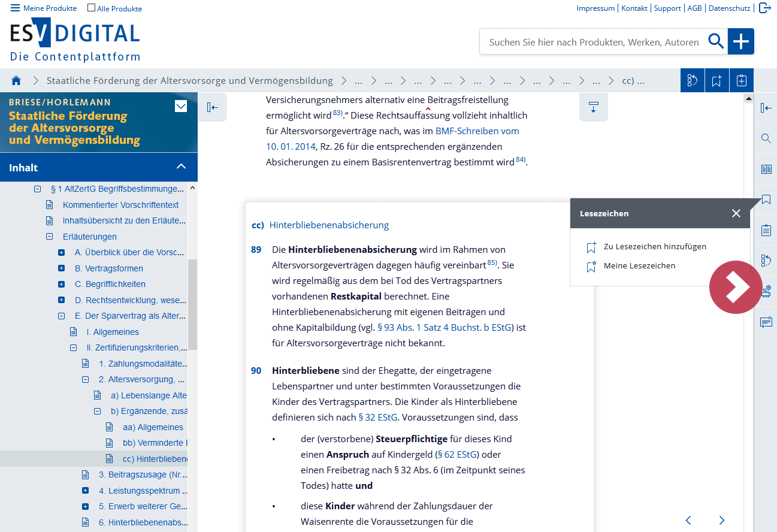
Task: Open the § 62 EStG link
Action: [456, 455]
